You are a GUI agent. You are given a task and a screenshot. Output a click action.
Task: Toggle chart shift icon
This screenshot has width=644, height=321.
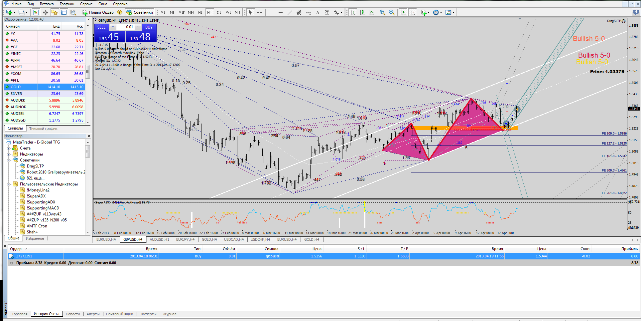[x=412, y=12]
